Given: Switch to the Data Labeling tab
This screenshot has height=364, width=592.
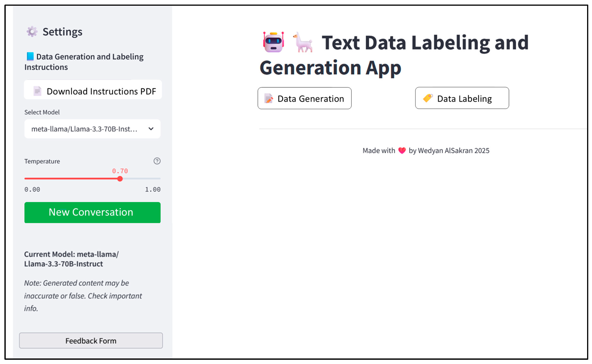Looking at the screenshot, I should click(462, 98).
